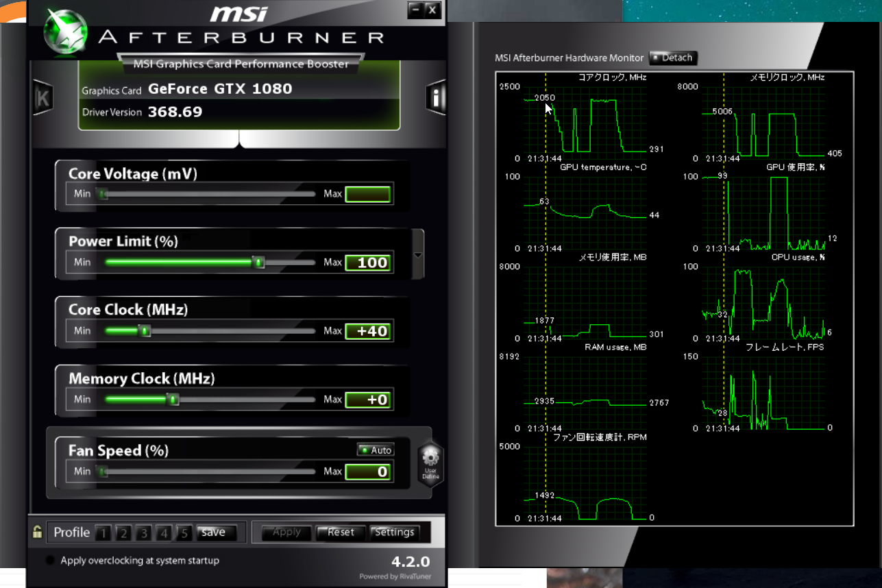Click the Memory Clock +0 value field
The width and height of the screenshot is (882, 588).
click(368, 400)
